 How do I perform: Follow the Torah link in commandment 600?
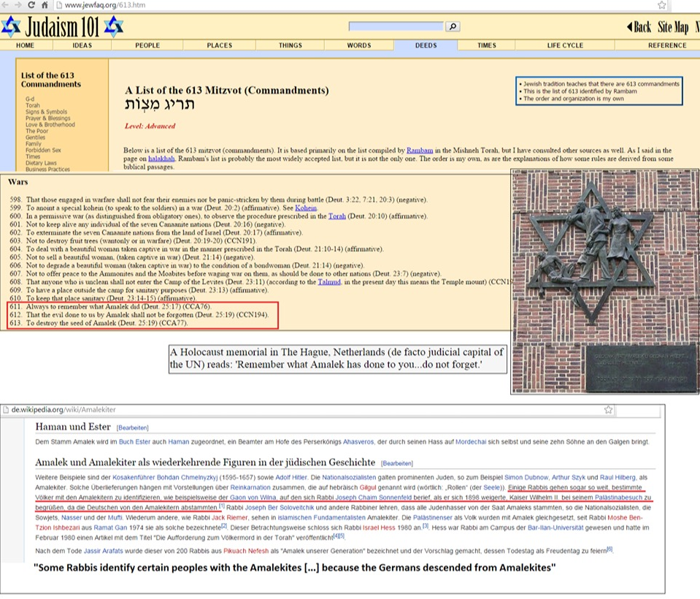click(x=337, y=216)
